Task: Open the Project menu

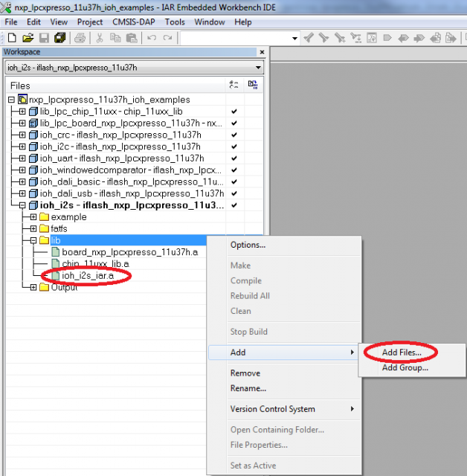Action: click(90, 22)
